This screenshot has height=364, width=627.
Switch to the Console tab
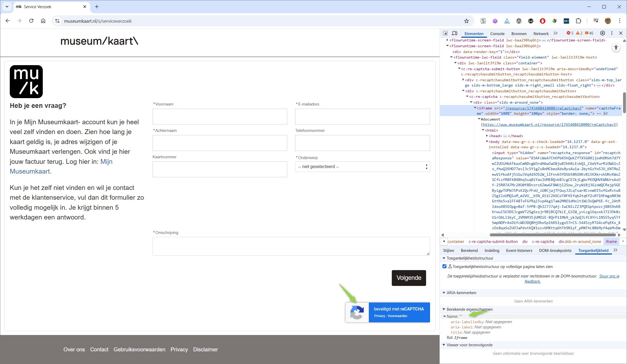(497, 33)
